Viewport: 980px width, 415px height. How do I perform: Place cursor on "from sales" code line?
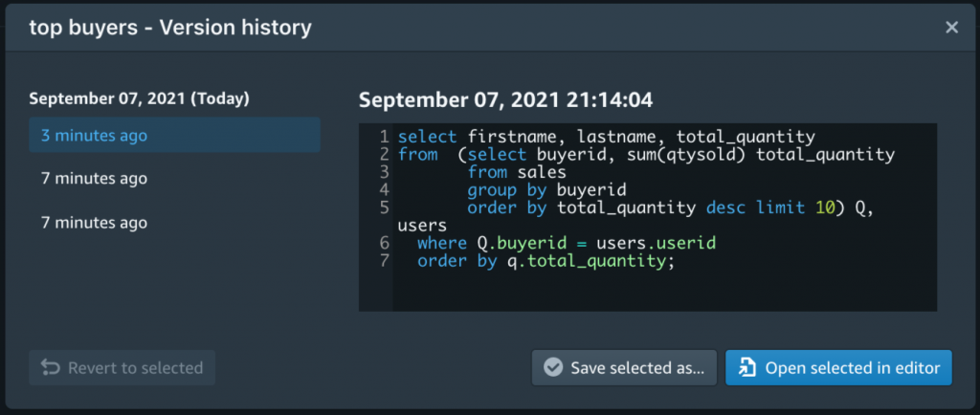click(517, 172)
